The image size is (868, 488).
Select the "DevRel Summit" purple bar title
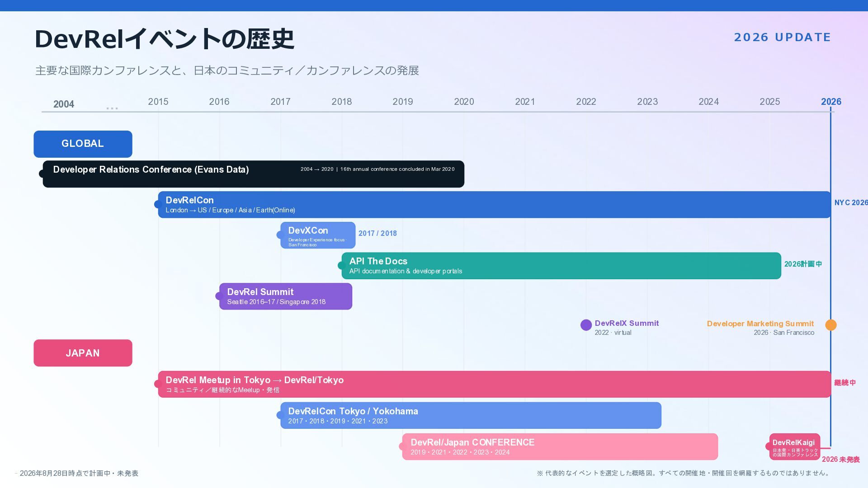(x=260, y=292)
